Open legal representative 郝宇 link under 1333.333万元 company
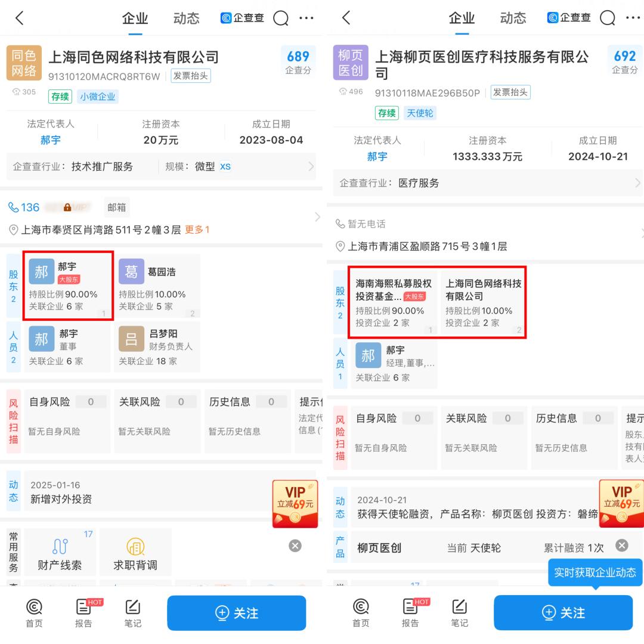 tap(377, 157)
